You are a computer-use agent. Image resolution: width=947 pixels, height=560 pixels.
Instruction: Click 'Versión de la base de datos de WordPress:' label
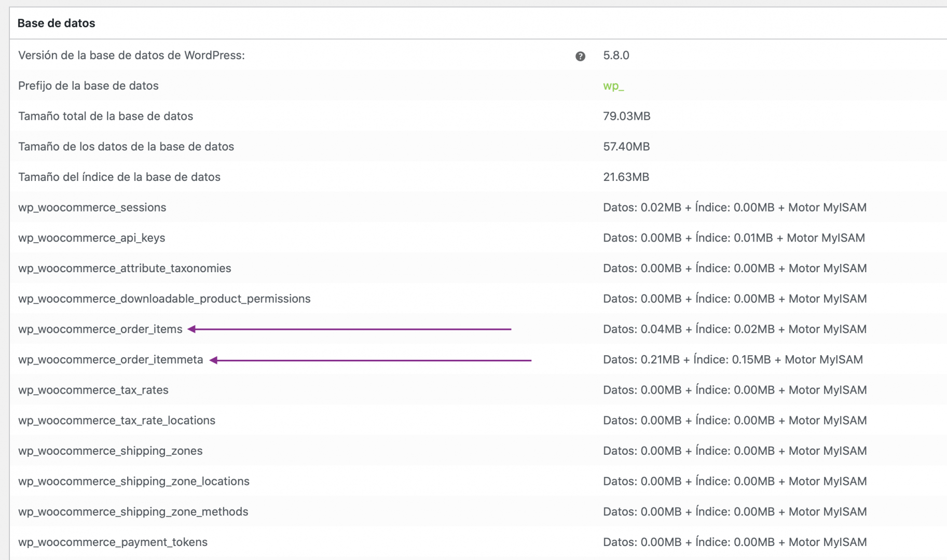coord(131,55)
